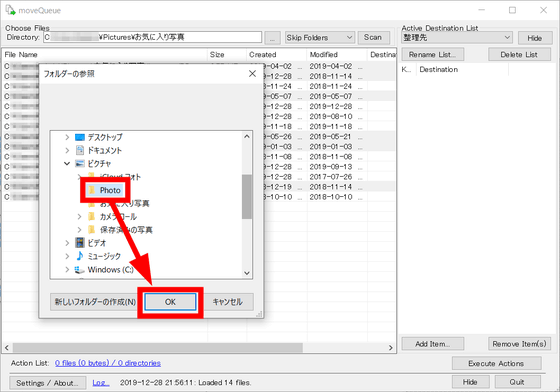Click the ビデオ film icon
The height and width of the screenshot is (392, 560).
tap(80, 243)
